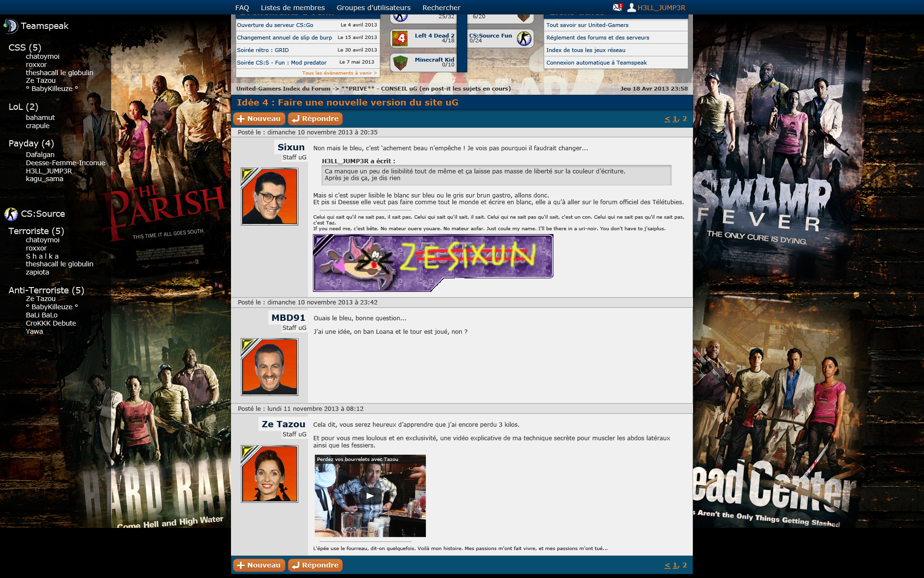Click the ZE SIXUN signature banner

433,263
